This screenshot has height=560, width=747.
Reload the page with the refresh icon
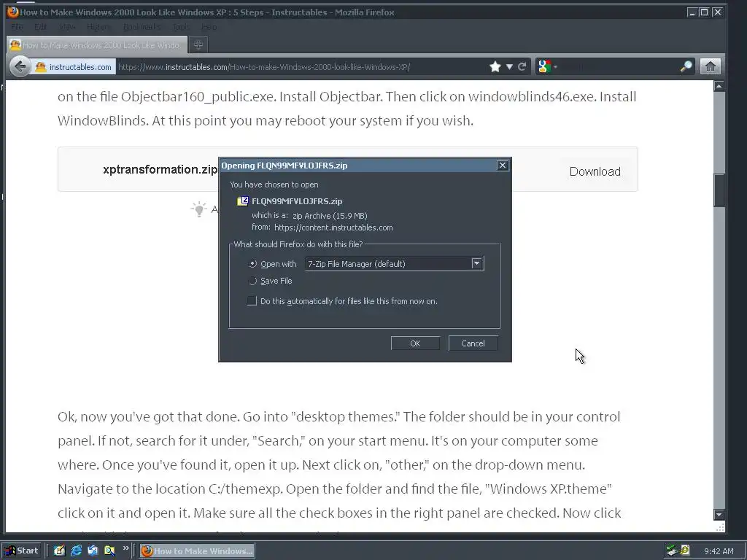[522, 66]
